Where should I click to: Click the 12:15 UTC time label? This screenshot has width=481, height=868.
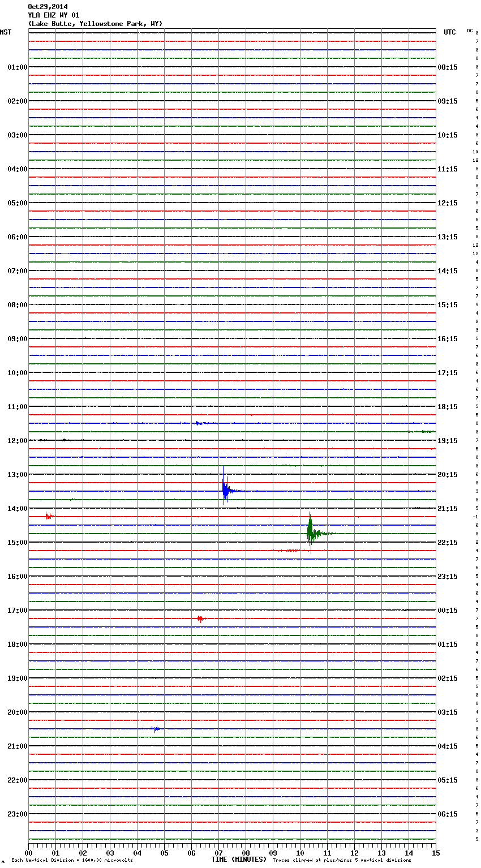[x=448, y=203]
